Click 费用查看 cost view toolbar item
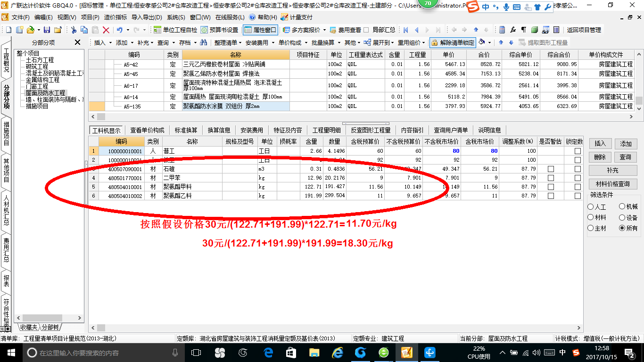 click(x=345, y=30)
